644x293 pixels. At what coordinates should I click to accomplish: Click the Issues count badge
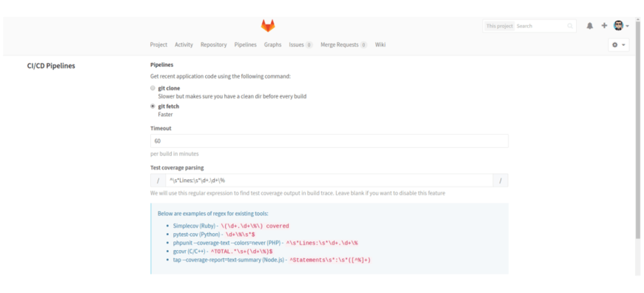click(309, 44)
